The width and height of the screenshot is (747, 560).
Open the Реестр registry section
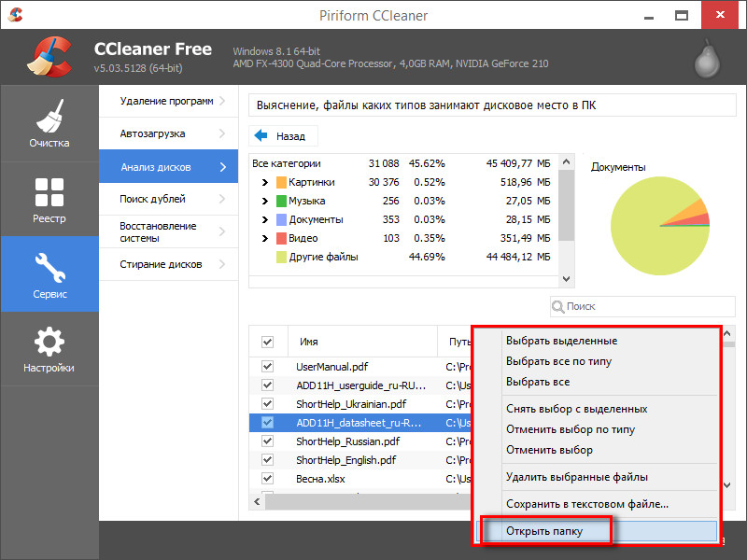pos(49,199)
